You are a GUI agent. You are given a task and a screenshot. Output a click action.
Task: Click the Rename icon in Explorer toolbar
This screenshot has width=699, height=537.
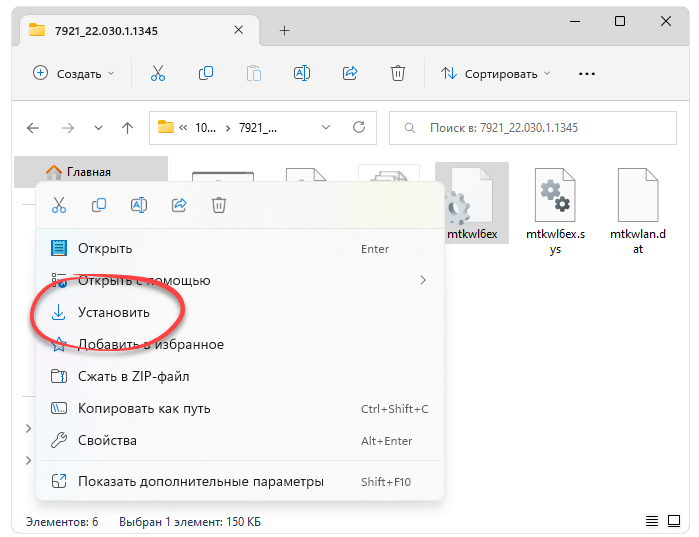(x=302, y=73)
